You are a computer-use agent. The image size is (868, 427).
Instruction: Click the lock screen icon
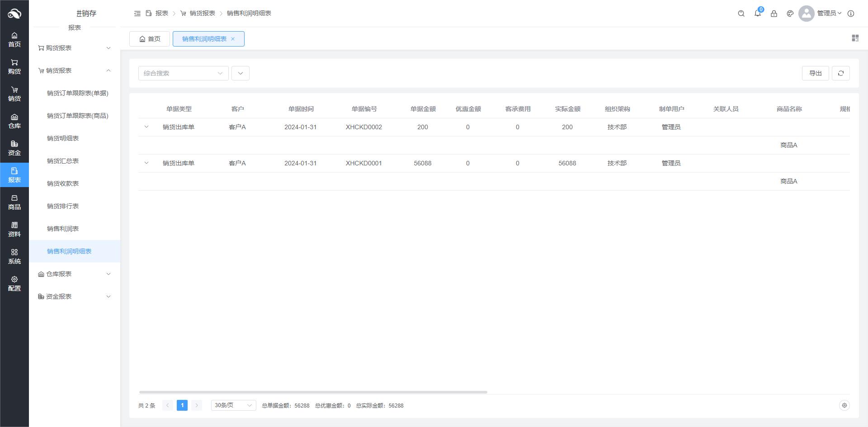(x=774, y=14)
